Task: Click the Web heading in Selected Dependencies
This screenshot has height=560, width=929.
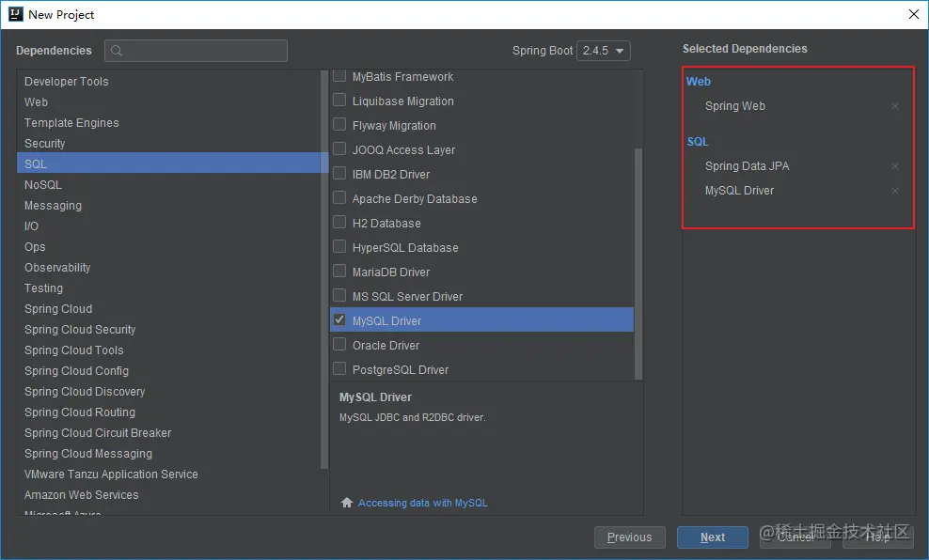Action: [x=698, y=82]
